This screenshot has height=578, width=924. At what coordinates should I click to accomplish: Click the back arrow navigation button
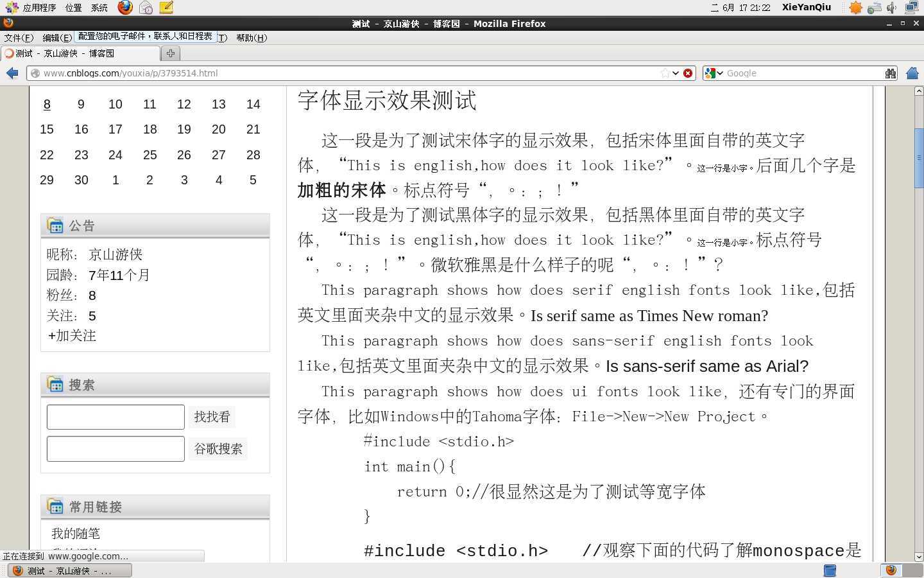(12, 73)
